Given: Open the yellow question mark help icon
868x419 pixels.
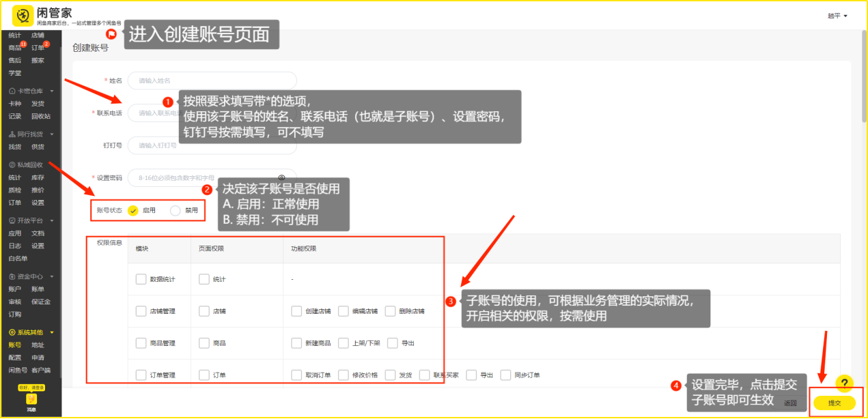Looking at the screenshot, I should tap(844, 384).
